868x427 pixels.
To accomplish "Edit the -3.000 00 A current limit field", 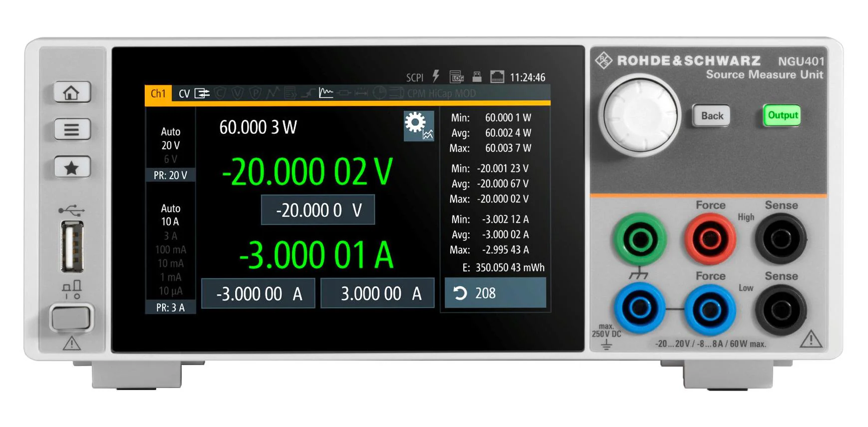I will pyautogui.click(x=258, y=294).
